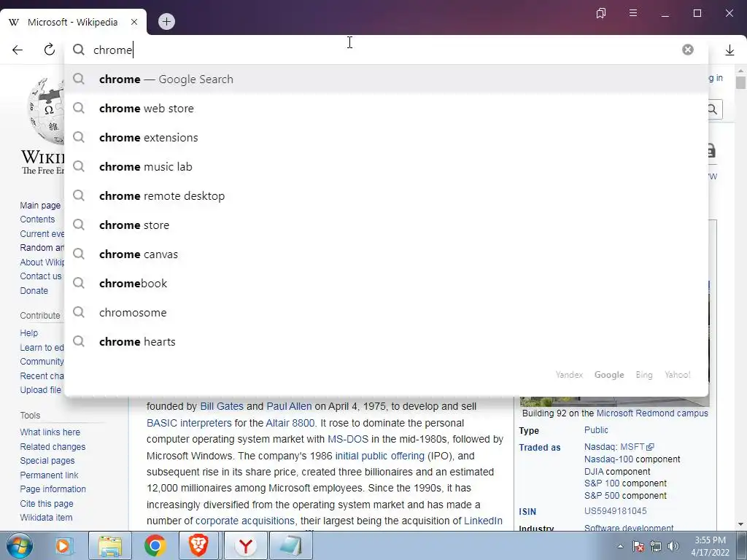Open the Contents sidebar link
Viewport: 747px width, 560px height.
point(37,219)
